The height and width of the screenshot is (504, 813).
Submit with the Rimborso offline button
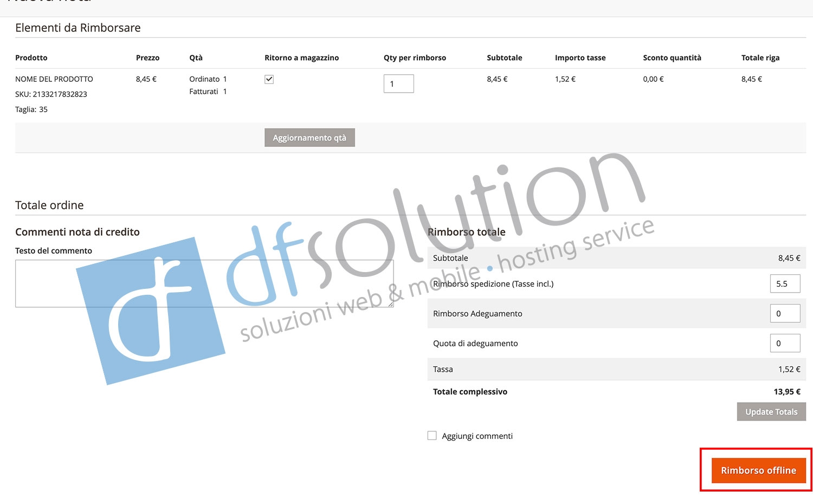click(758, 470)
